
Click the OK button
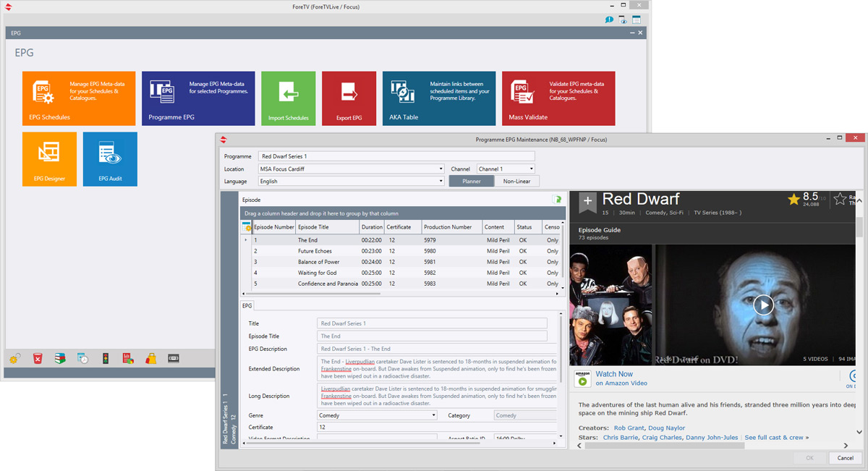(809, 458)
